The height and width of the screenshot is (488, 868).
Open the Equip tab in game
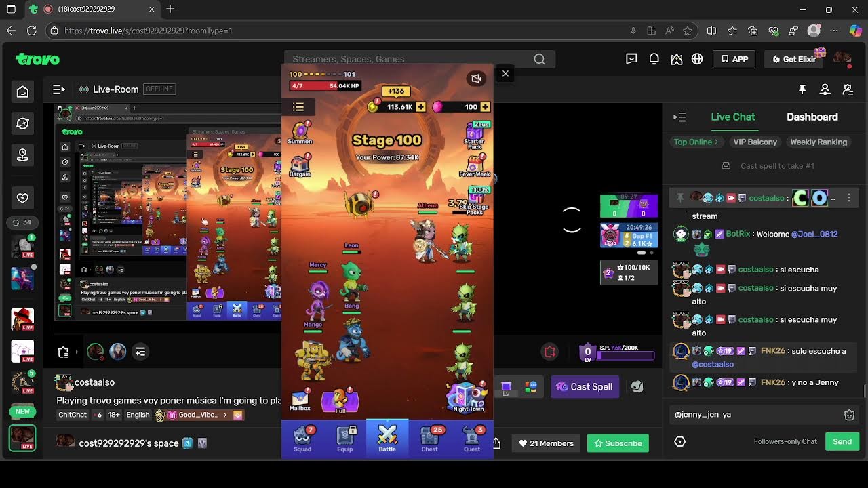[345, 439]
